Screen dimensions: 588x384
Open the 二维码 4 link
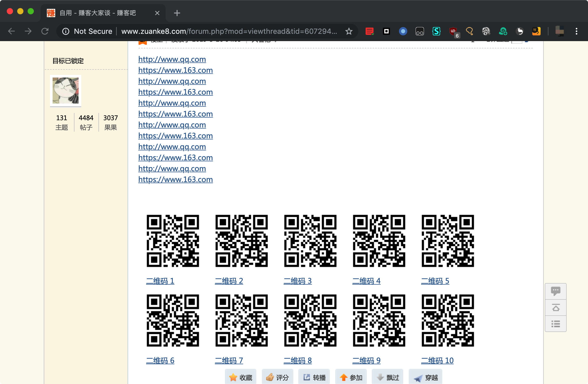click(x=366, y=281)
